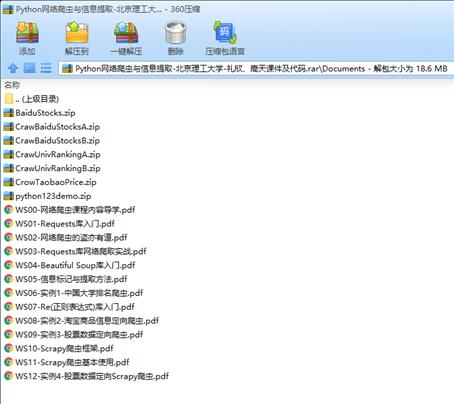Image resolution: width=454 pixels, height=404 pixels.
Task: Select the WS10-Scrapy PDF file
Action: click(59, 349)
